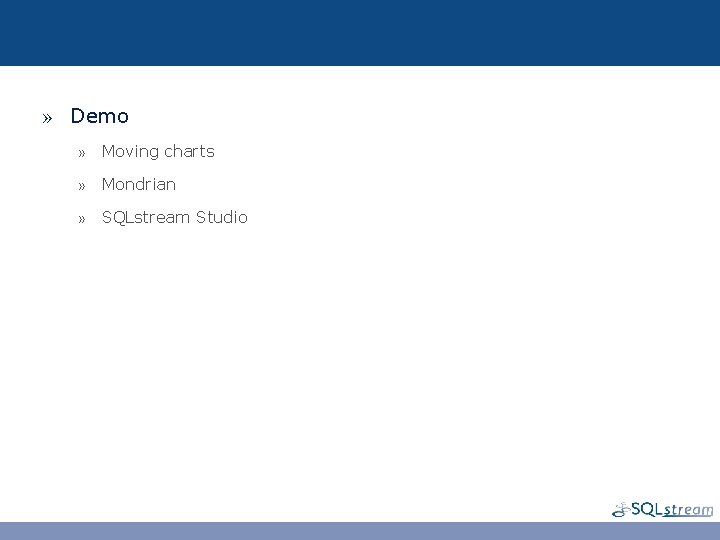This screenshot has width=720, height=540.
Task: Click the SQLstream logo in the corner
Action: pyautogui.click(x=663, y=509)
